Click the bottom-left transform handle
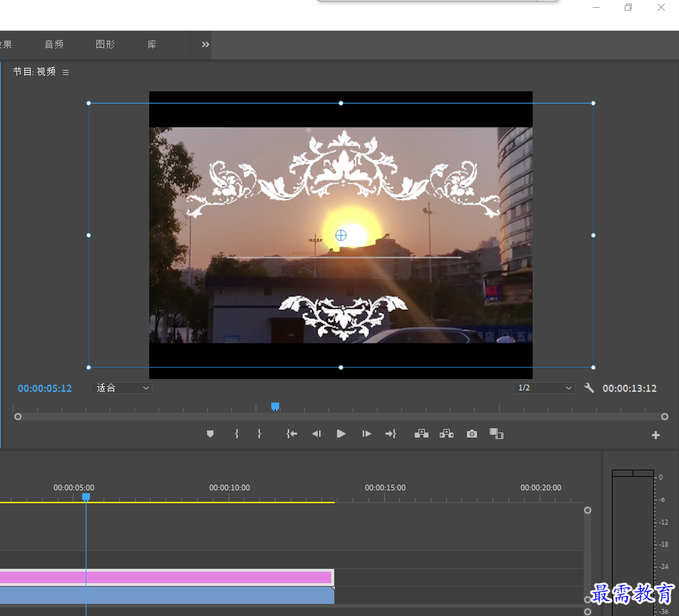Image resolution: width=679 pixels, height=616 pixels. click(89, 367)
